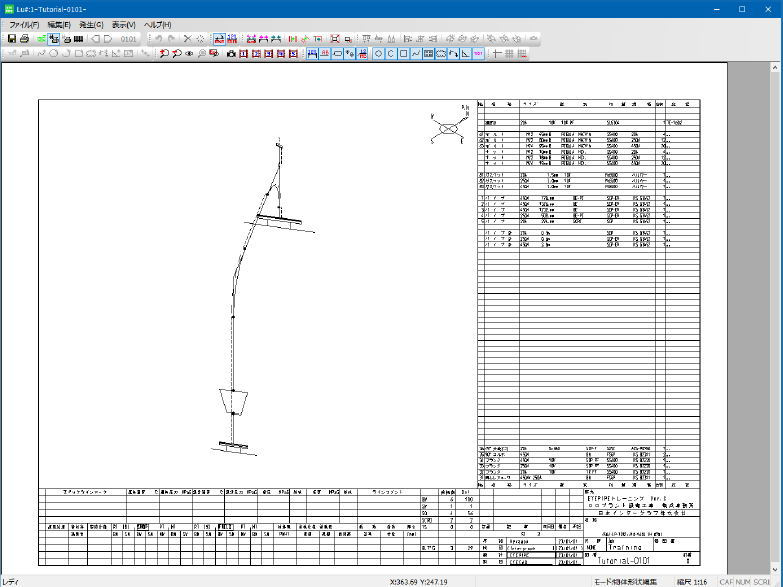
Task: Go to previous sheet with the left page arrow
Action: pyautogui.click(x=96, y=38)
